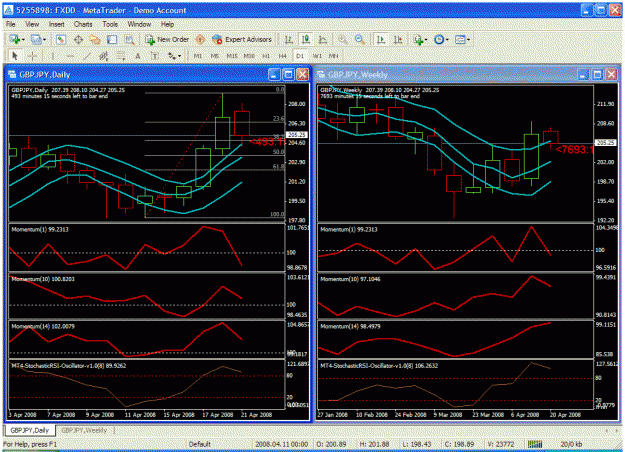Screen dimensions: 625x452
Task: Toggle the Terminal panel icon
Action: click(x=112, y=39)
